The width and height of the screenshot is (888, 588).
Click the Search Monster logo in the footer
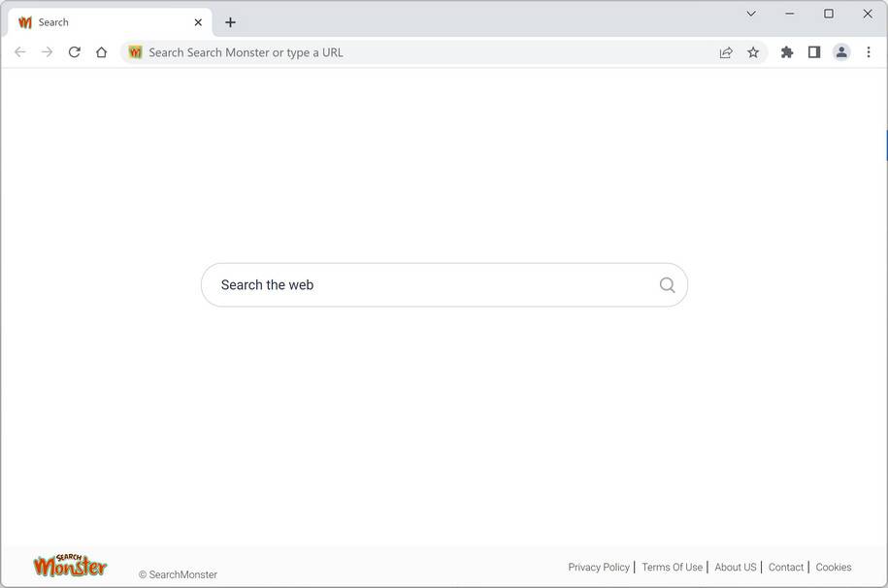[x=70, y=566]
